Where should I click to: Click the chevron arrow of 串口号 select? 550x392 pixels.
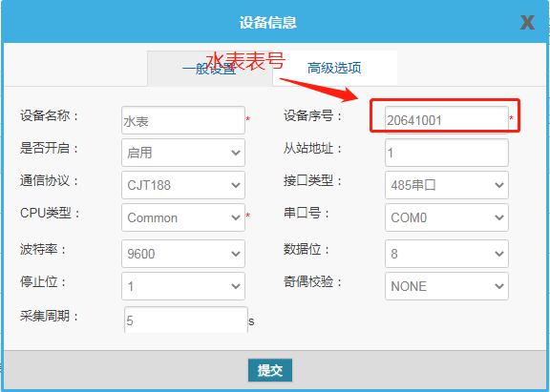pos(499,217)
